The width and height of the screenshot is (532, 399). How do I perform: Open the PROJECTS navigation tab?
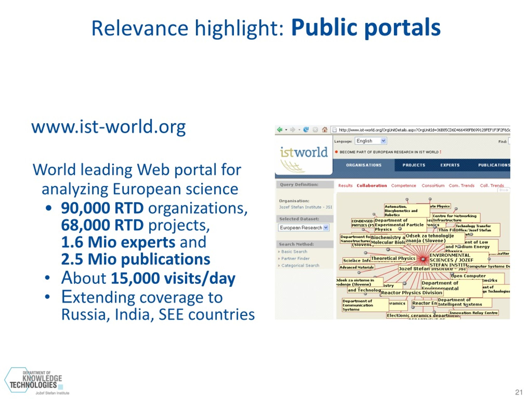point(414,165)
